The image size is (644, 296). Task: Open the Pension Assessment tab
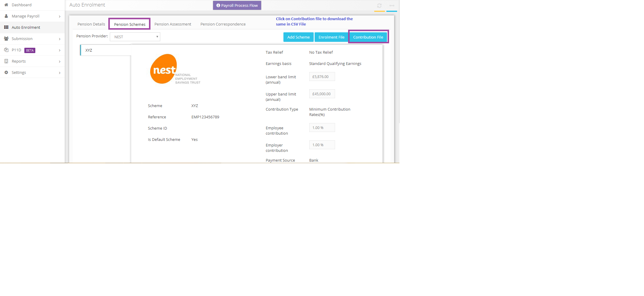coord(173,24)
